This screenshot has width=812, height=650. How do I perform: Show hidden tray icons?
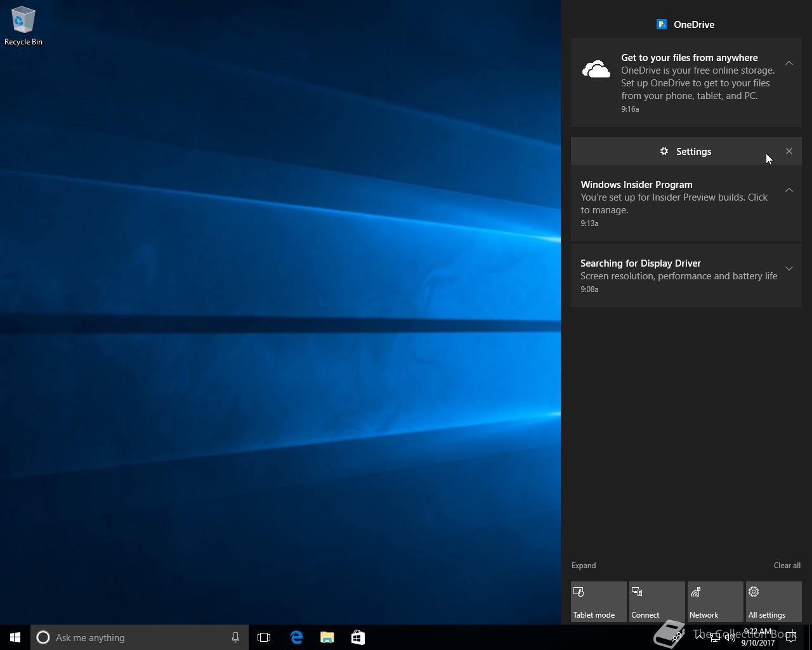click(699, 637)
